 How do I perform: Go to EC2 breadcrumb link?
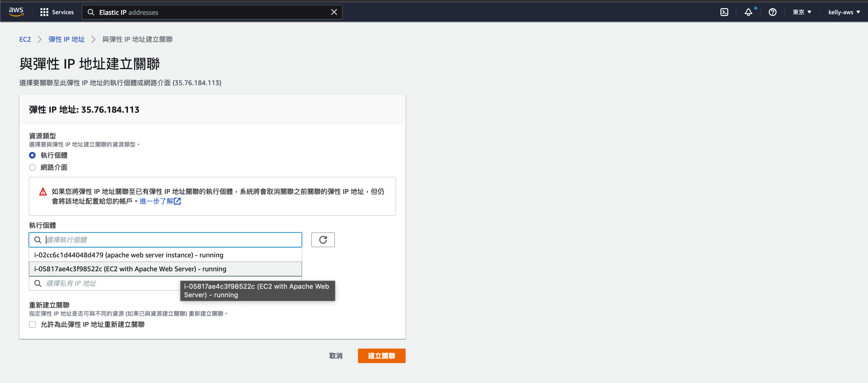[25, 39]
